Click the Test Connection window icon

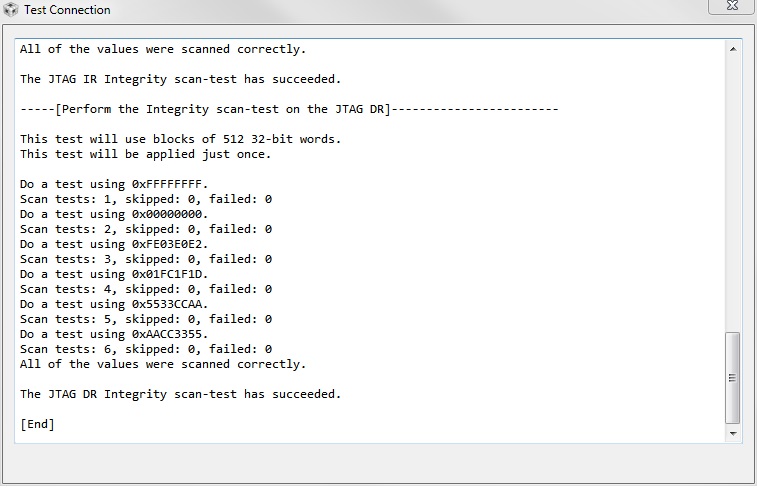11,10
